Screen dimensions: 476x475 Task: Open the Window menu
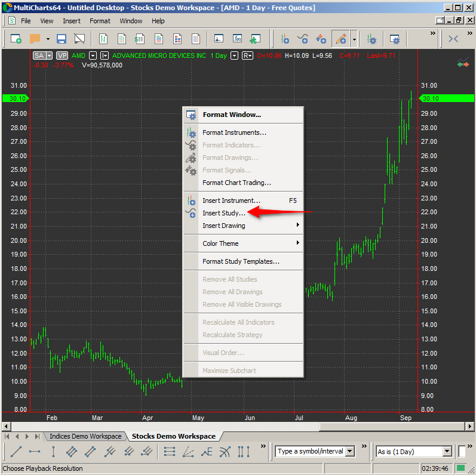click(x=131, y=21)
